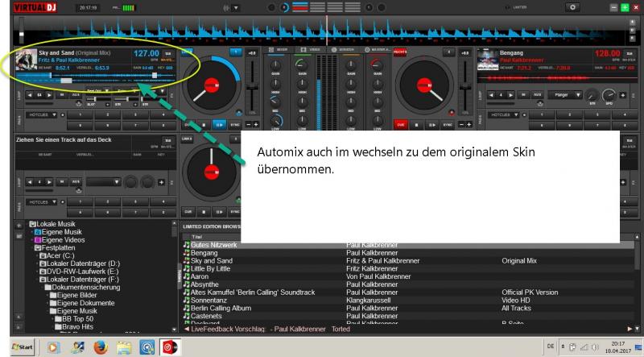
Task: Click SYNC on deck 2
Action: point(448,125)
